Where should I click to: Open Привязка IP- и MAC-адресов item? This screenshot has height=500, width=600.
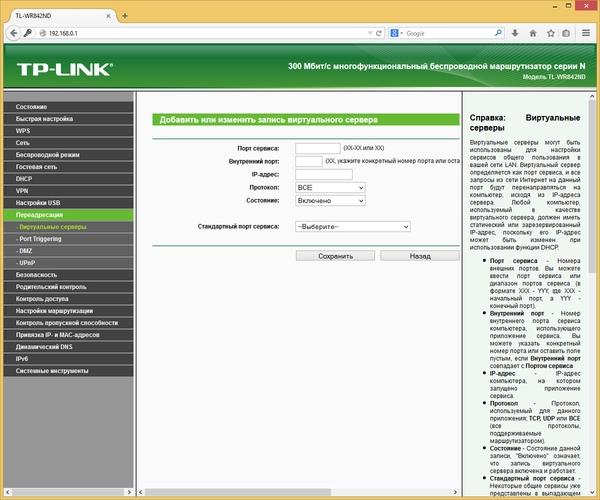[x=69, y=335]
